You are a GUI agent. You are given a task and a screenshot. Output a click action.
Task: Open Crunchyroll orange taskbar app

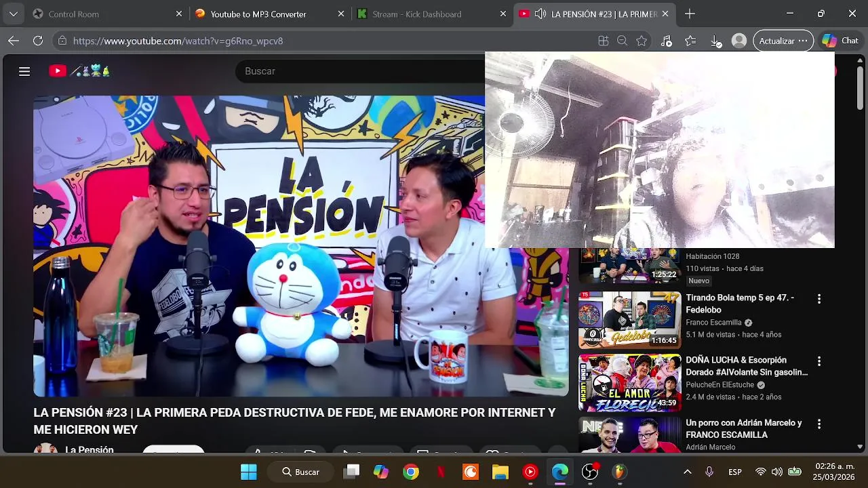pyautogui.click(x=471, y=472)
